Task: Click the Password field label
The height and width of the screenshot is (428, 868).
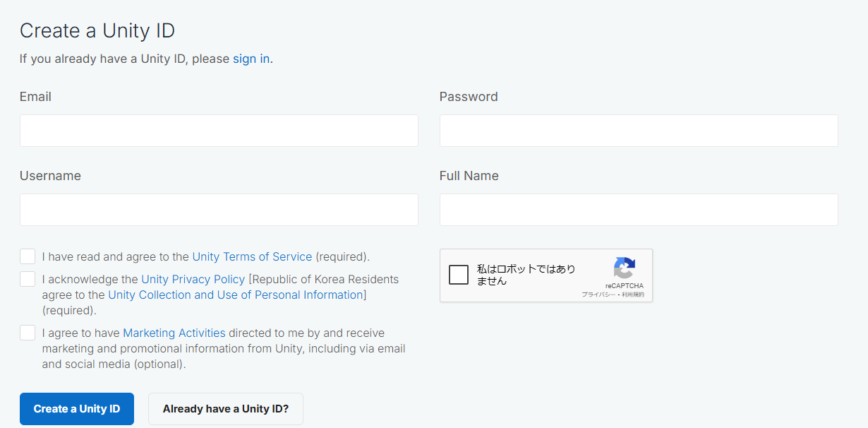Action: [x=469, y=97]
